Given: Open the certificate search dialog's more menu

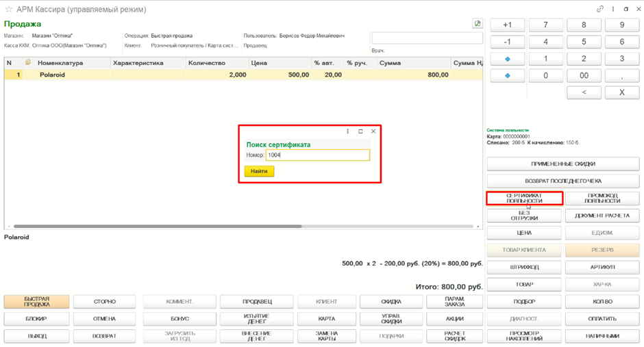Looking at the screenshot, I should [347, 131].
